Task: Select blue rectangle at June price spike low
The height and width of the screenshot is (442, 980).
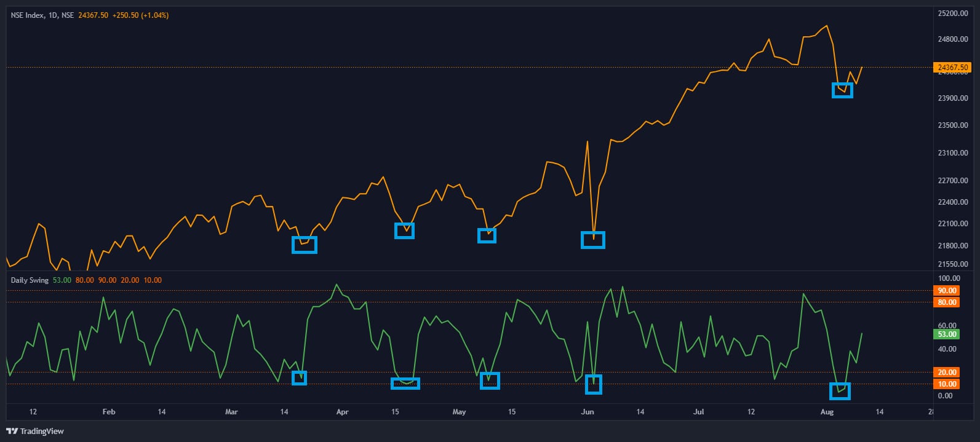Action: pos(593,240)
